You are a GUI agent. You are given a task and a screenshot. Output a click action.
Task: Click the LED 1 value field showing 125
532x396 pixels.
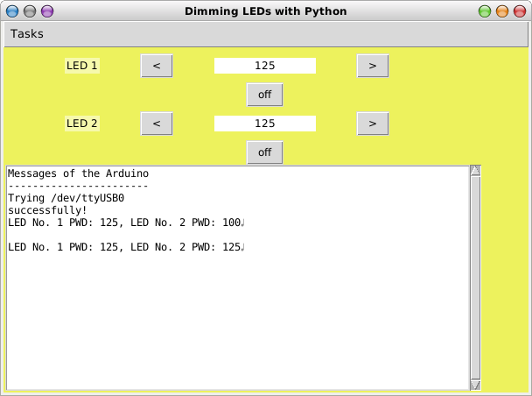coord(265,66)
